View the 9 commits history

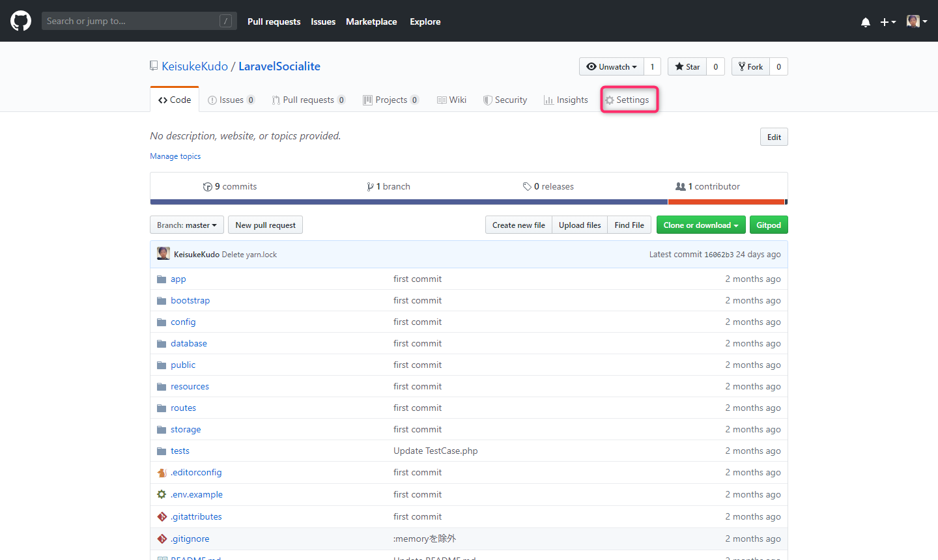pyautogui.click(x=230, y=186)
